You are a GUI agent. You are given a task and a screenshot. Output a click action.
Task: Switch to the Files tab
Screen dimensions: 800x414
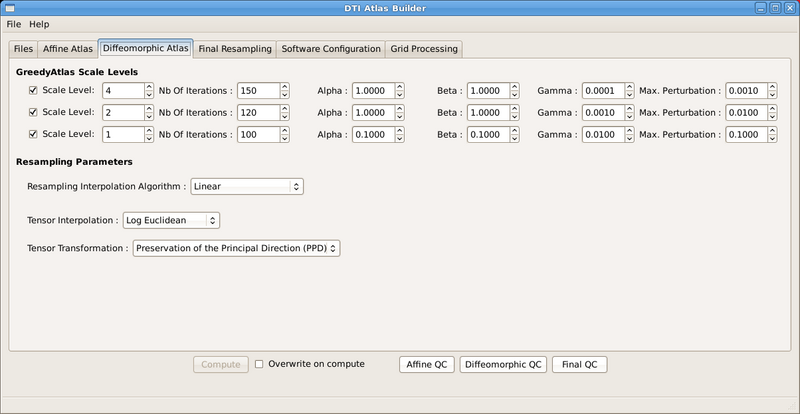[23, 49]
